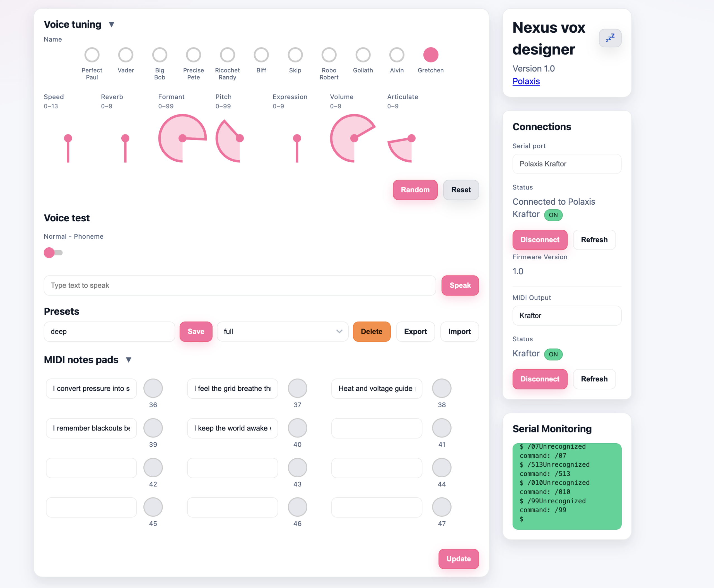Click the sleep mode zzz icon

pyautogui.click(x=610, y=38)
